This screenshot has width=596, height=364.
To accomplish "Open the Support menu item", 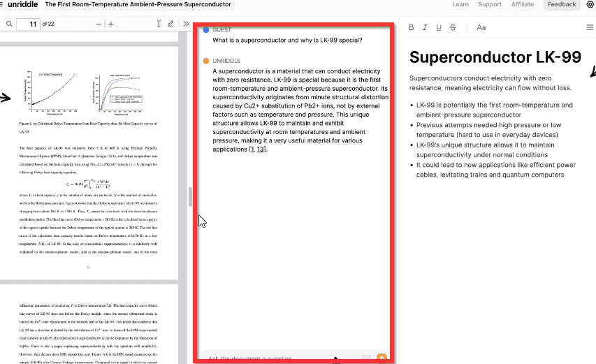I will click(490, 4).
